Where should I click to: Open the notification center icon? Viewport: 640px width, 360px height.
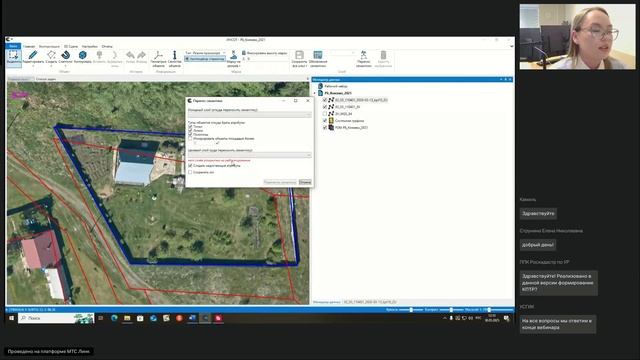tap(507, 318)
